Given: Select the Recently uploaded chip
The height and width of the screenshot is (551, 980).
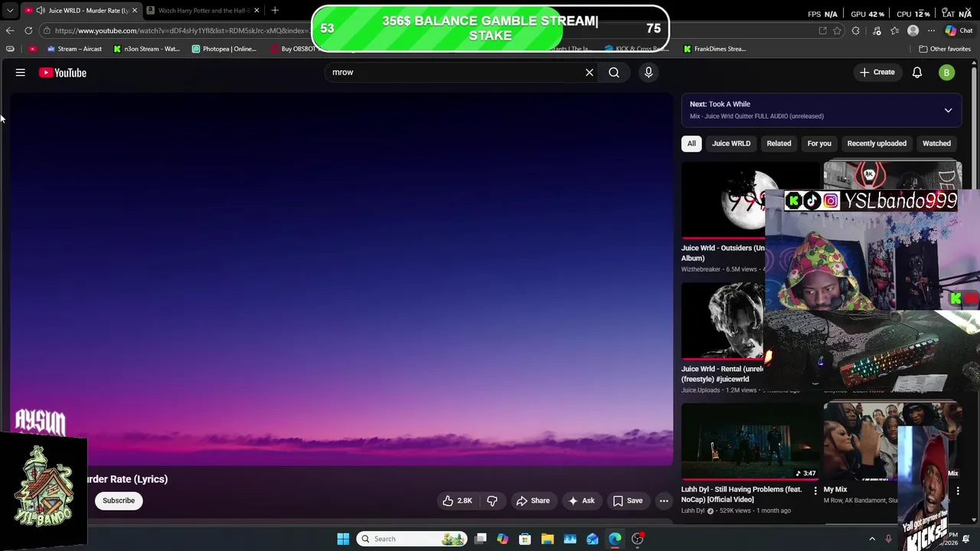Looking at the screenshot, I should pyautogui.click(x=877, y=144).
